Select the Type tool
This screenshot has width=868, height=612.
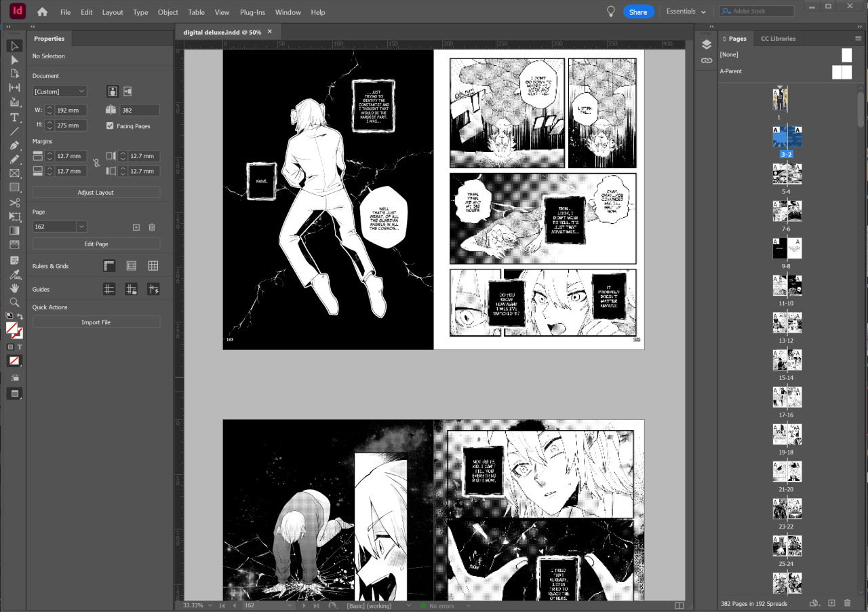tap(15, 117)
